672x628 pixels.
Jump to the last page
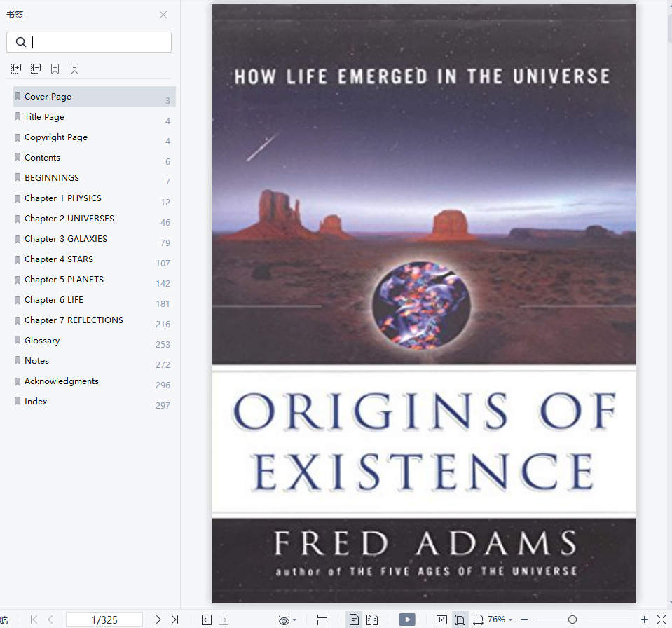(x=175, y=620)
